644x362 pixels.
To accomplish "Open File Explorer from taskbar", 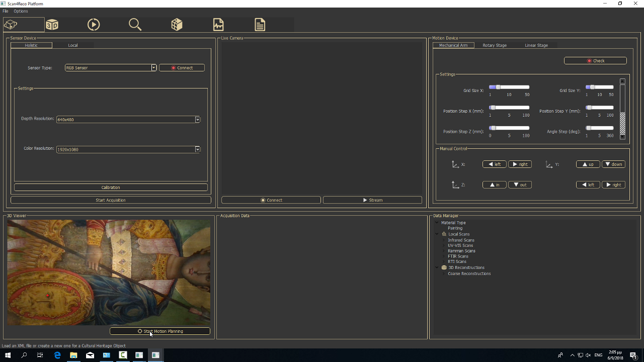I will click(73, 355).
